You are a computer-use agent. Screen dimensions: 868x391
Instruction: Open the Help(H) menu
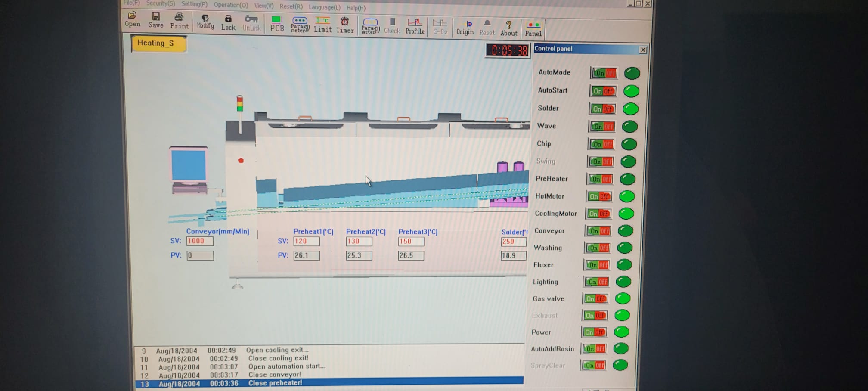coord(356,8)
